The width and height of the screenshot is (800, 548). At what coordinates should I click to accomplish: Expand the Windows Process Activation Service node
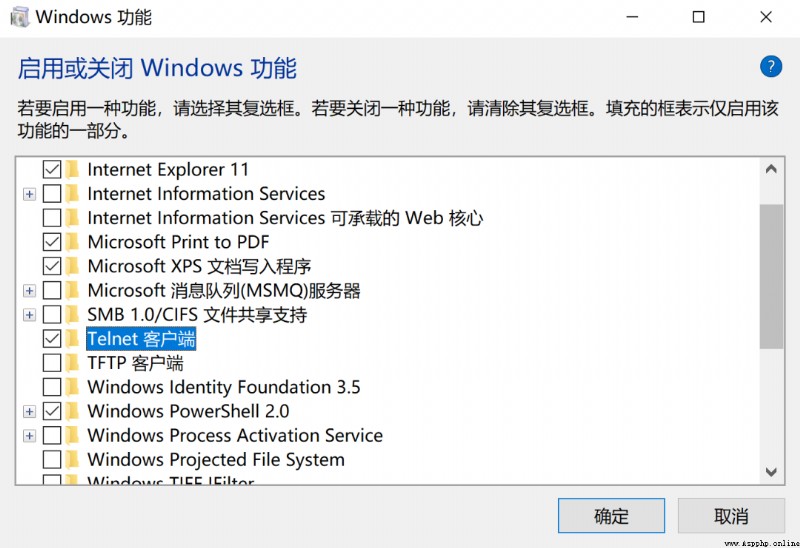click(x=30, y=436)
